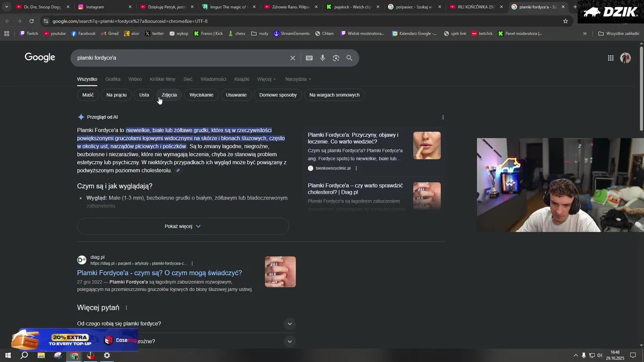Bookmark this page with star icon

(565, 21)
